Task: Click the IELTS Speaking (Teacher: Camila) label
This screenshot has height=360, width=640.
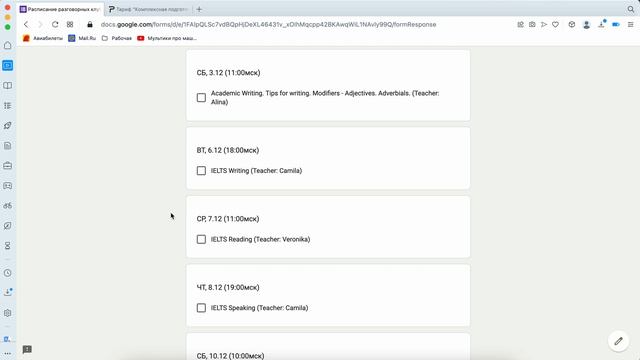Action: [259, 308]
